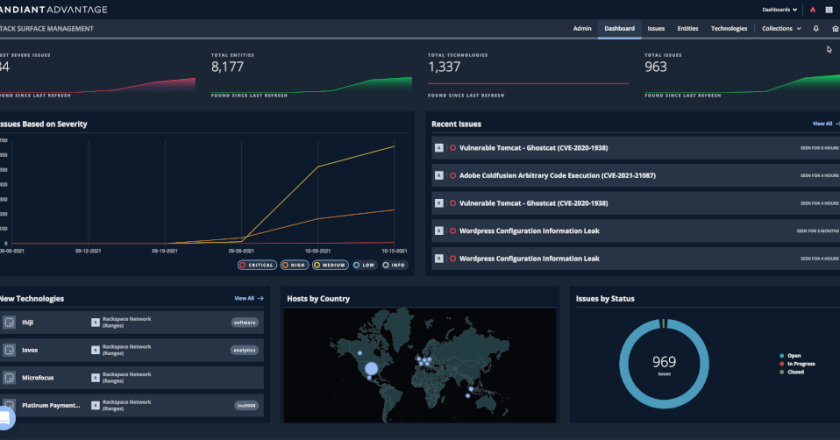Click the software tag in the Inji row

[x=245, y=323]
